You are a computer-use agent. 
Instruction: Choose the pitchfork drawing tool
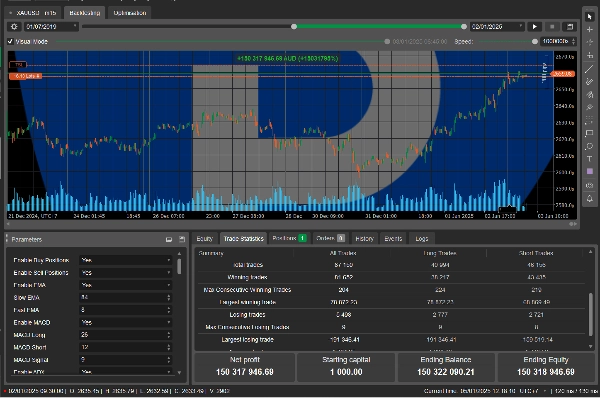pyautogui.click(x=590, y=95)
